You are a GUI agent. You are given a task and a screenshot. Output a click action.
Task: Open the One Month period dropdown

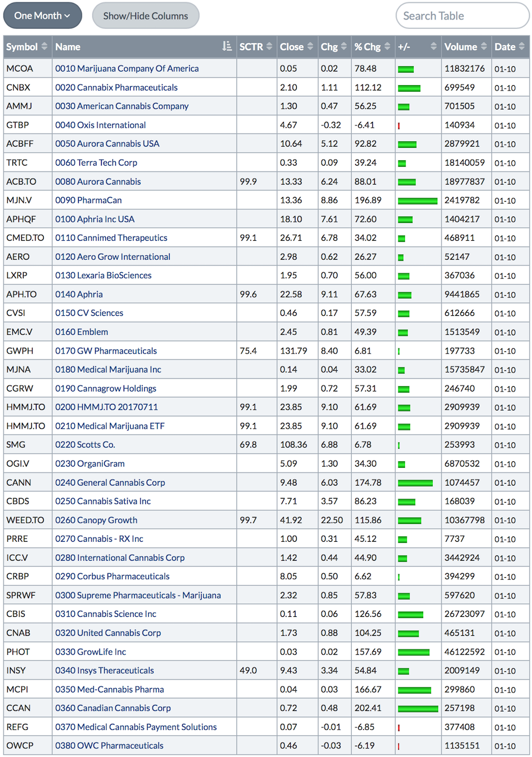click(43, 16)
